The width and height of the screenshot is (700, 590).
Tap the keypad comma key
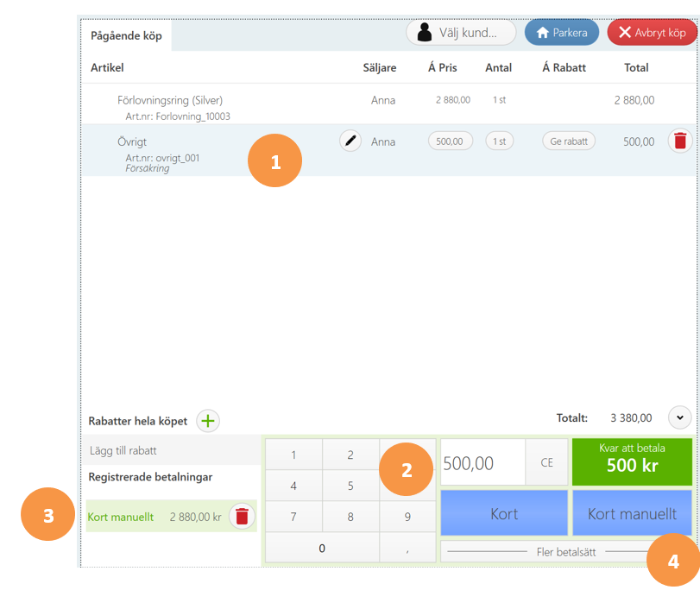tap(407, 548)
